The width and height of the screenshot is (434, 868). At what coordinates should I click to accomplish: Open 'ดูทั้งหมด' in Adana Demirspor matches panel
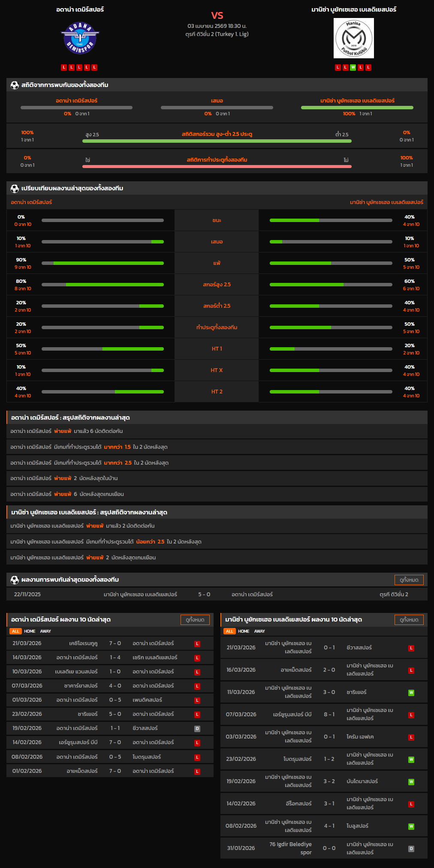(x=195, y=620)
